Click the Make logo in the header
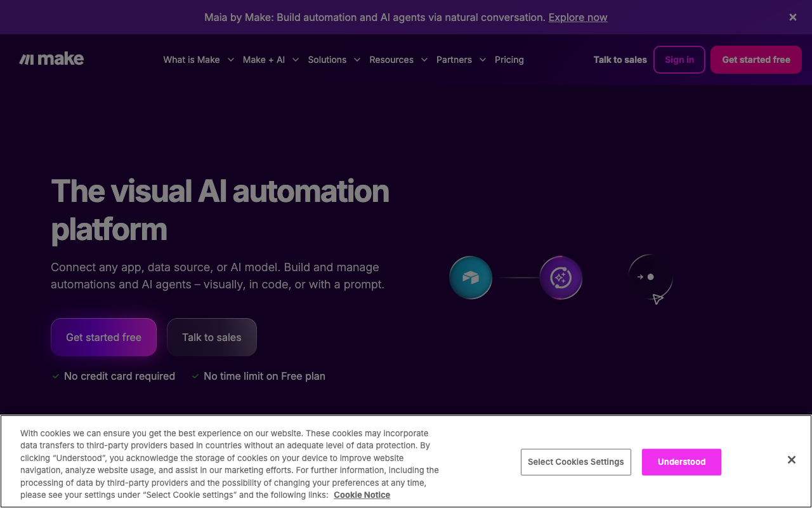The width and height of the screenshot is (812, 508). click(x=51, y=59)
